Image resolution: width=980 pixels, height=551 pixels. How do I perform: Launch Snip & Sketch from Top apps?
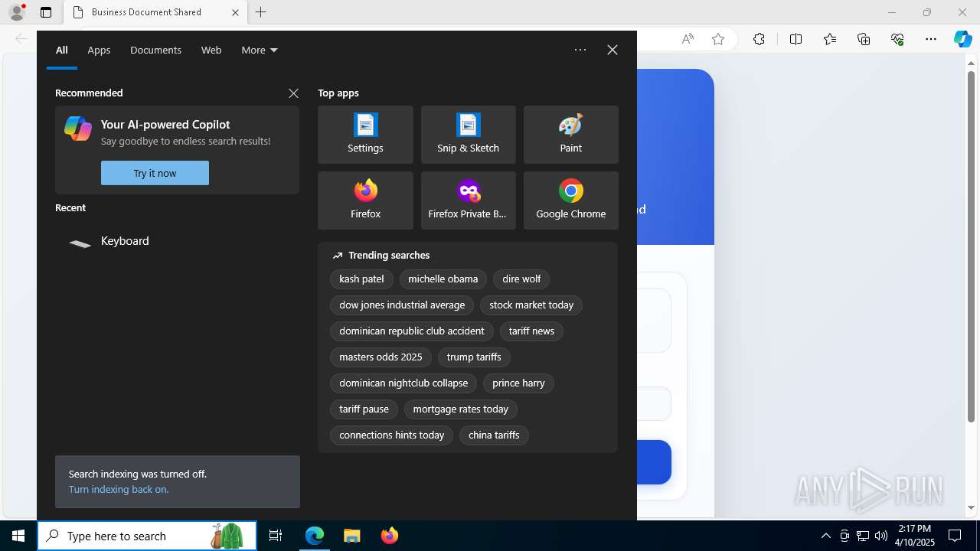tap(468, 135)
